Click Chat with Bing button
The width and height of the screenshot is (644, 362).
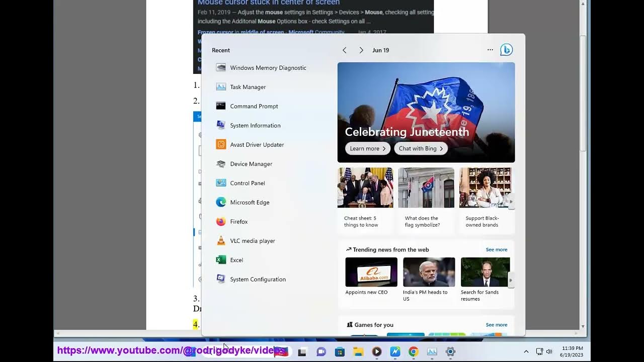point(421,148)
